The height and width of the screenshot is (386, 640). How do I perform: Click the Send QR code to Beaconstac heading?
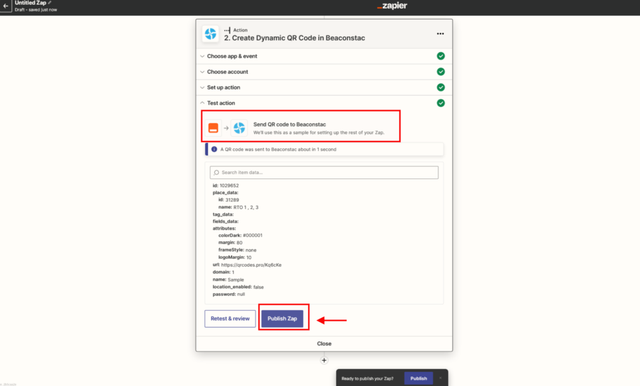point(289,124)
